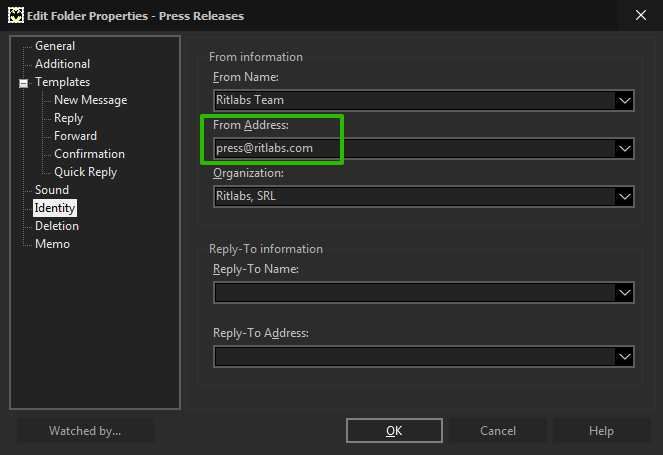Select the Additional tree item

63,64
